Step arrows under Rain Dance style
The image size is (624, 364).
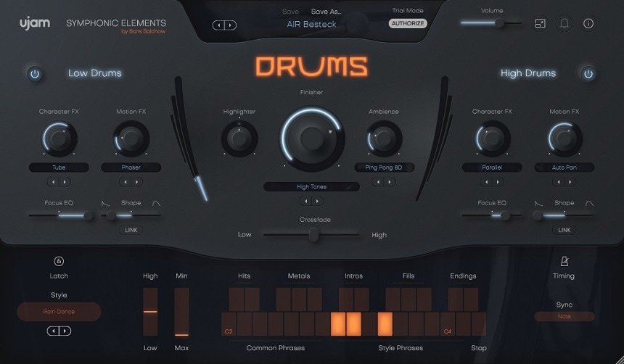tap(59, 331)
